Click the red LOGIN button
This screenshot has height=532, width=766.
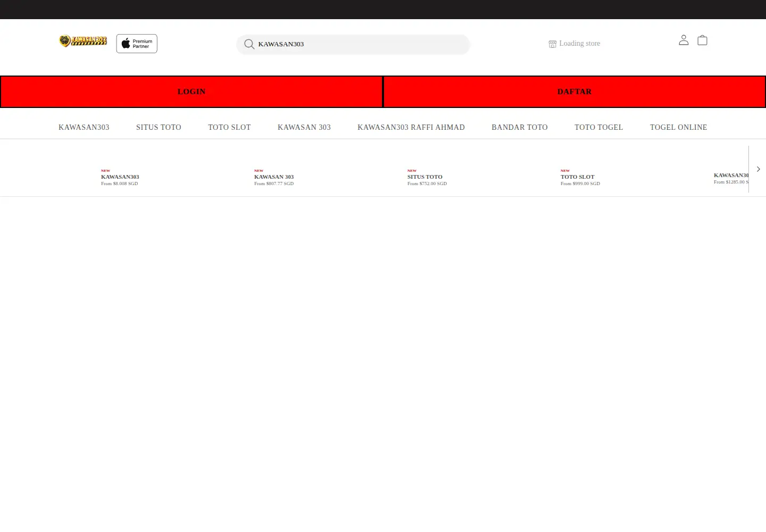[x=191, y=92]
